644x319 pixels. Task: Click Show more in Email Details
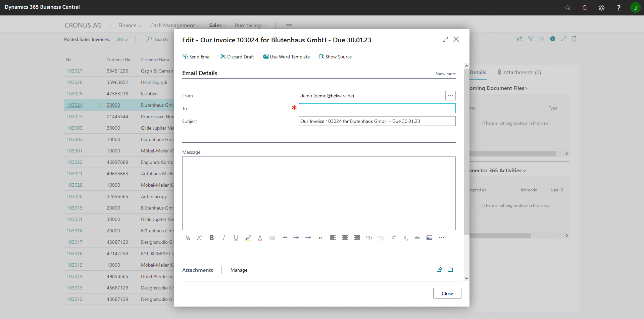[x=445, y=74]
